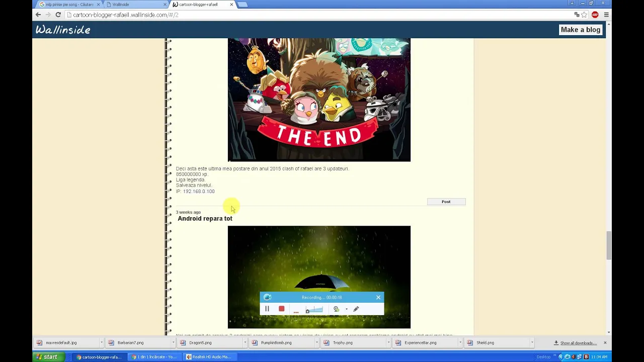Image resolution: width=644 pixels, height=362 pixels.
Task: Select the cartoon-blogger-rafaell tab
Action: [201, 5]
